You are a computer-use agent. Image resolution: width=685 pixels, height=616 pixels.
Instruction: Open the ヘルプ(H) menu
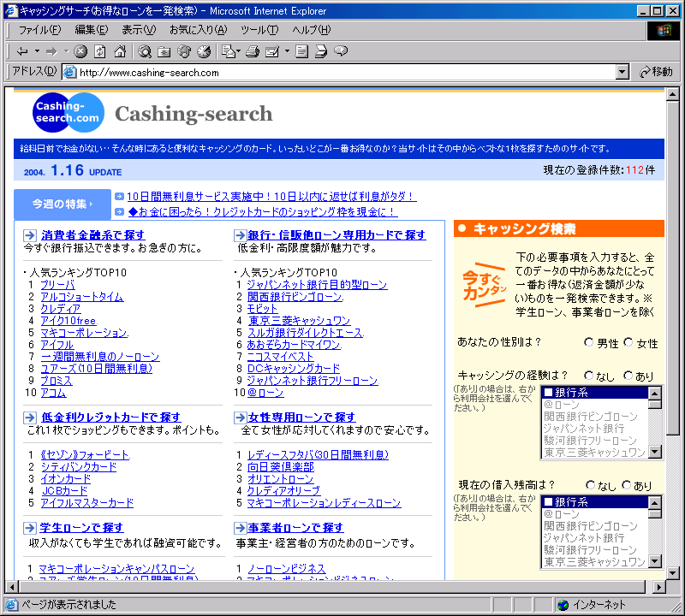point(312,30)
